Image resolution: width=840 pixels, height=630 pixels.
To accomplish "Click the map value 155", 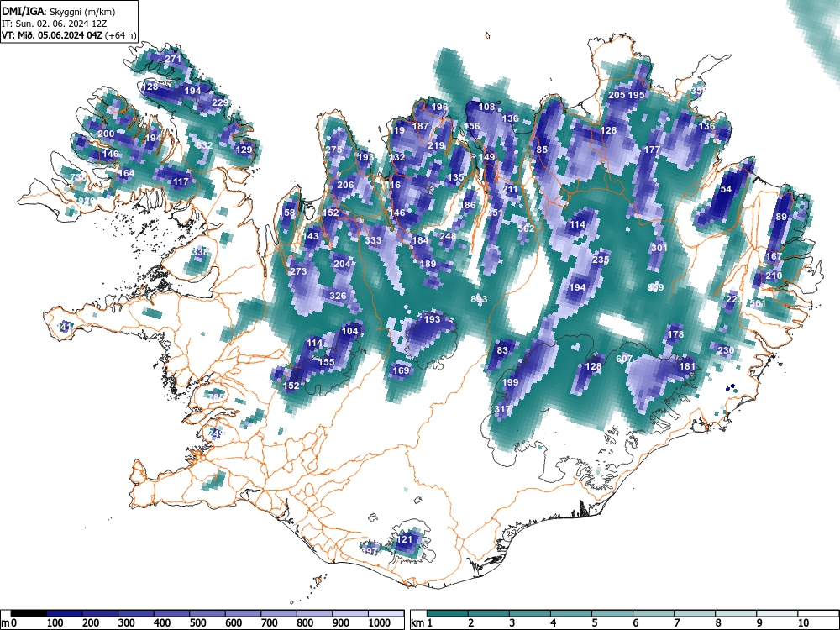I will 326,361.
